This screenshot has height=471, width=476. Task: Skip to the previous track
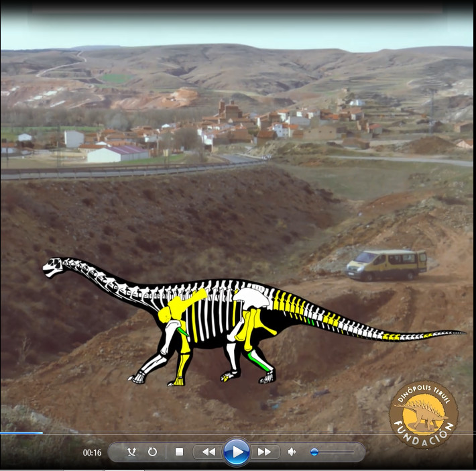pyautogui.click(x=209, y=452)
